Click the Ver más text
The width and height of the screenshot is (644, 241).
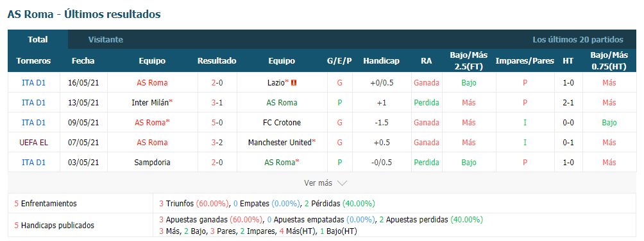(x=318, y=183)
